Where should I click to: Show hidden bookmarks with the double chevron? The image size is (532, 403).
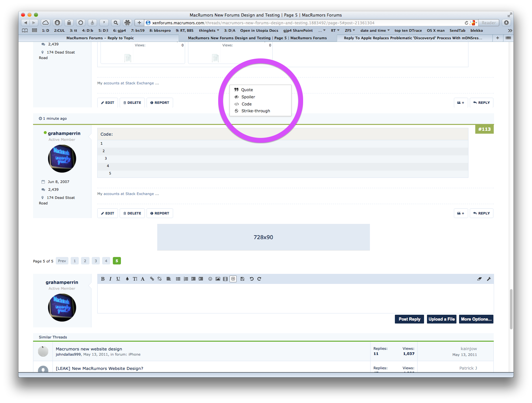pyautogui.click(x=510, y=31)
